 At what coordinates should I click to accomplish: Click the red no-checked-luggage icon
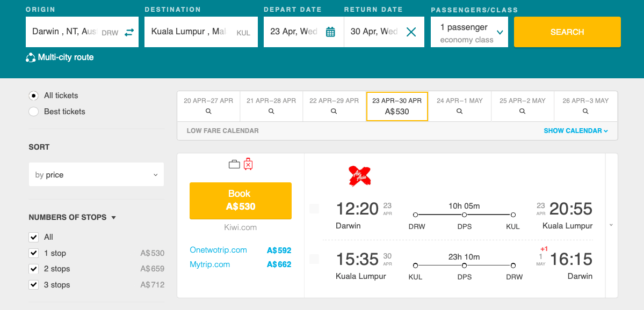point(248,164)
